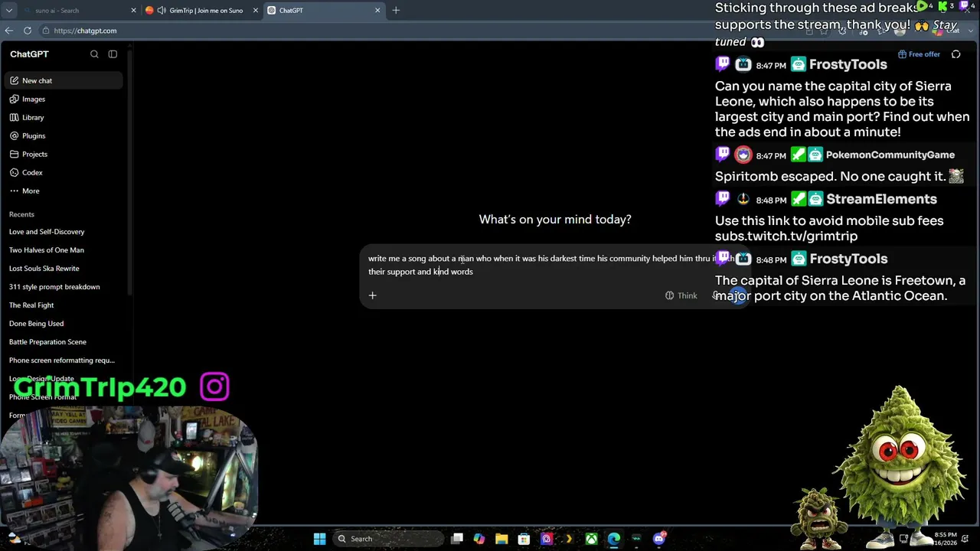
Task: Launch Copilot from the taskbar
Action: (479, 539)
